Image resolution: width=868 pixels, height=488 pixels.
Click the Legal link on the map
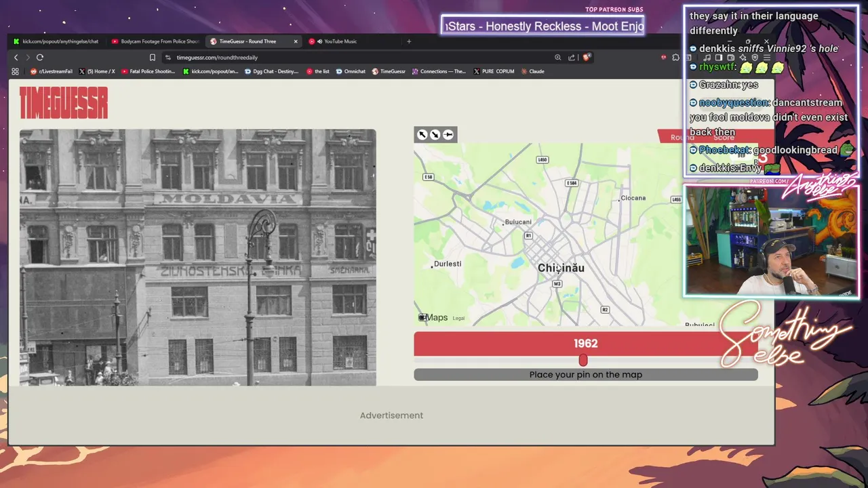[x=458, y=319]
